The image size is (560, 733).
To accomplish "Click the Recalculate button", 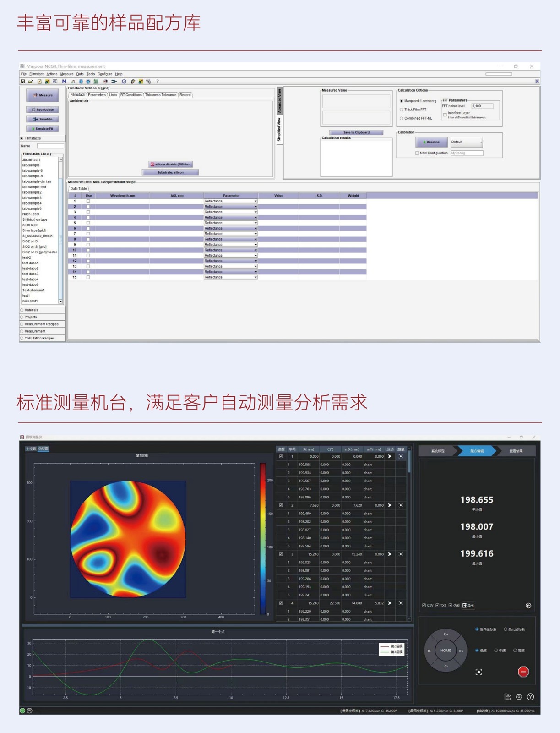I will [x=43, y=109].
